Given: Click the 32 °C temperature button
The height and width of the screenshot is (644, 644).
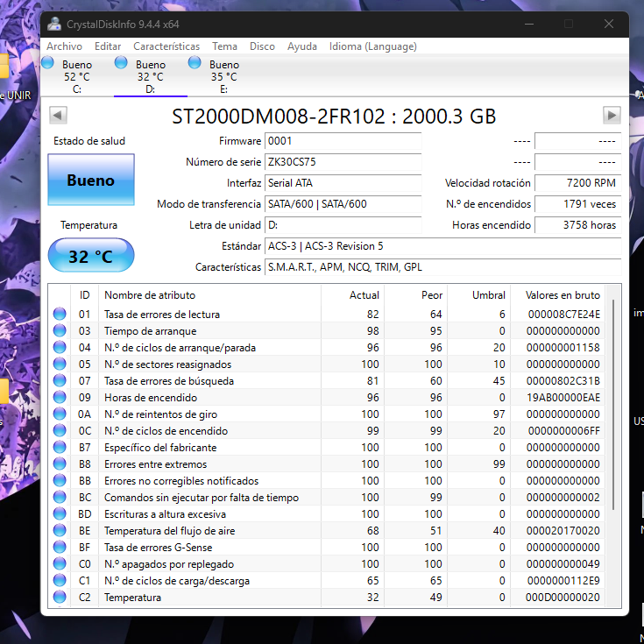Looking at the screenshot, I should (x=91, y=255).
